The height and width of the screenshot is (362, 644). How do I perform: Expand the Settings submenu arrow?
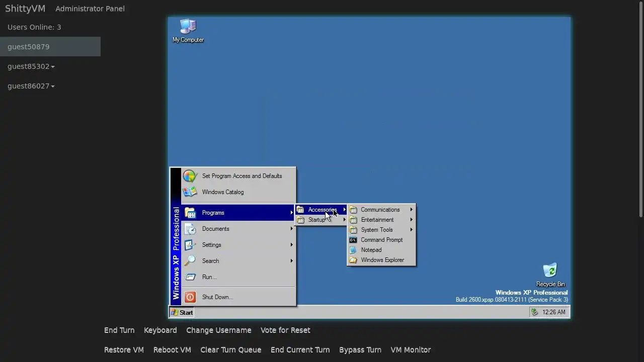pos(291,245)
